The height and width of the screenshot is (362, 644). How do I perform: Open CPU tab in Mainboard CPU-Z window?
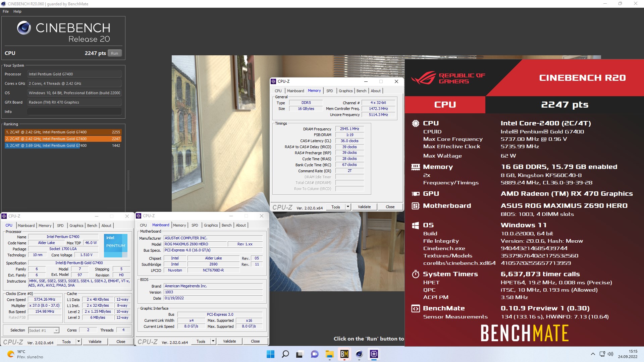tap(143, 225)
